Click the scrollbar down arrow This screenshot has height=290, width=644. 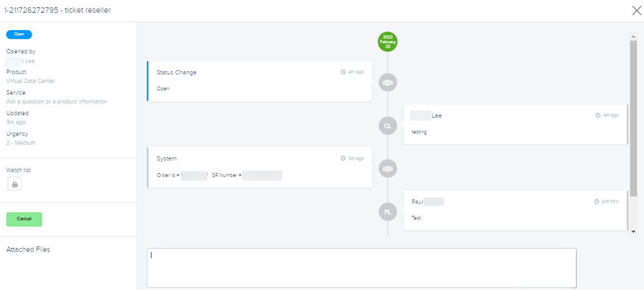634,232
